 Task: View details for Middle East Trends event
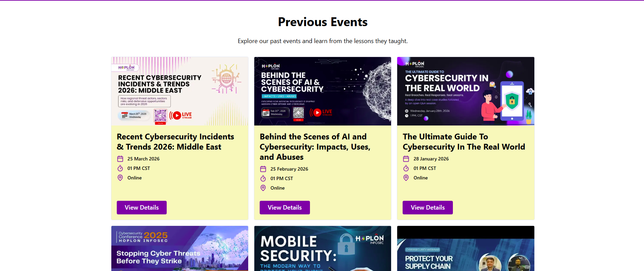coord(142,208)
